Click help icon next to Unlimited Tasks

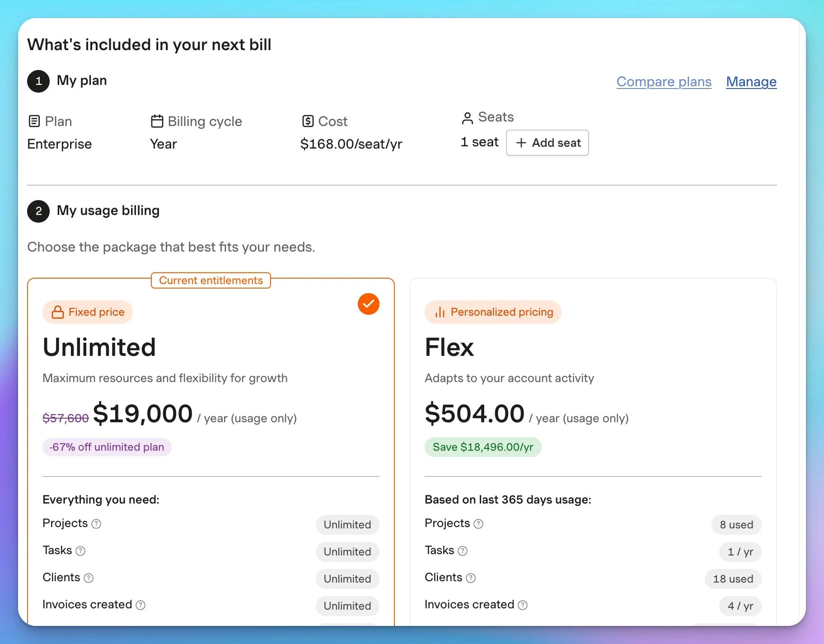pyautogui.click(x=80, y=551)
